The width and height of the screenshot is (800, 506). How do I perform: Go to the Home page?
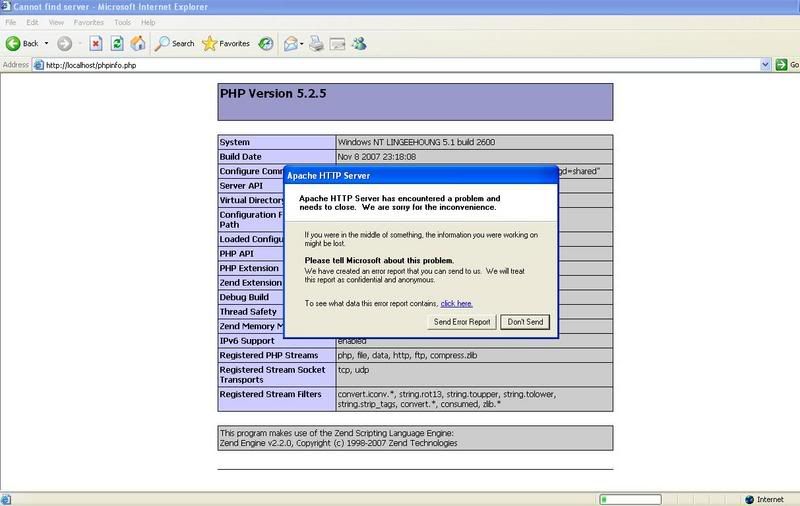point(138,43)
